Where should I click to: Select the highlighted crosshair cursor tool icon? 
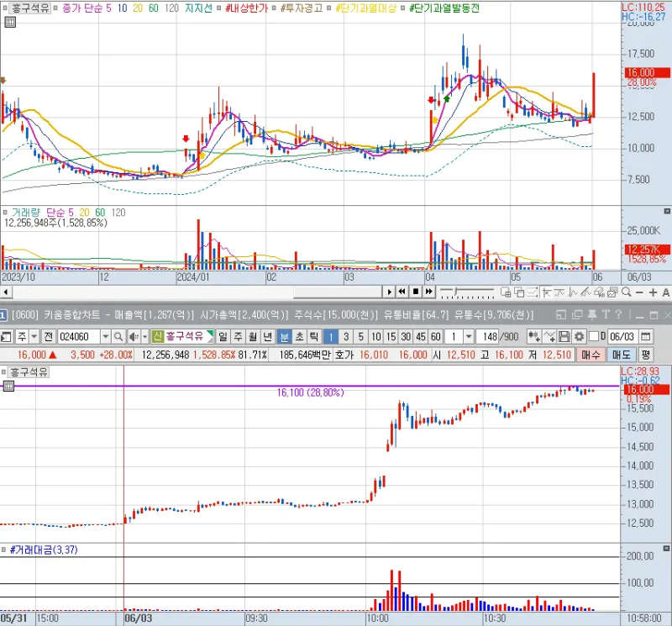pos(546,292)
